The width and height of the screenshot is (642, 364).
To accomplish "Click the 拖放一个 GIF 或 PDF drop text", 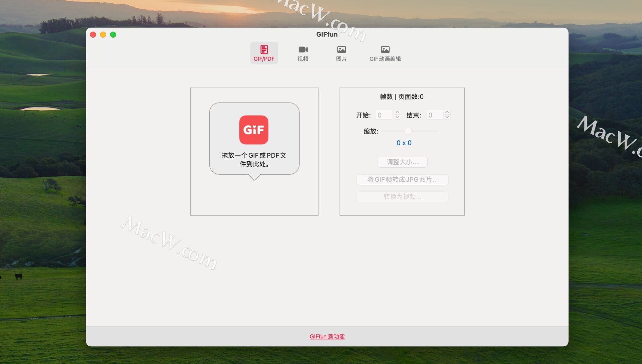I will [x=254, y=160].
